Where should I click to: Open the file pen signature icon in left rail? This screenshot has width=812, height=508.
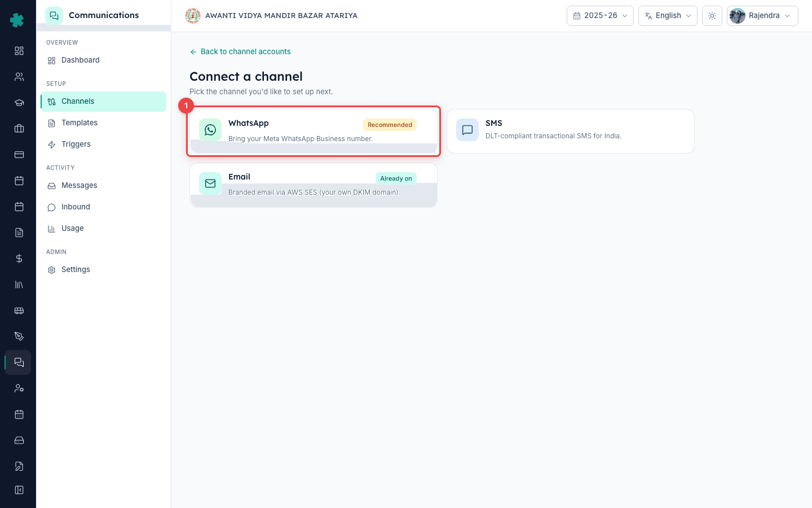click(x=19, y=466)
